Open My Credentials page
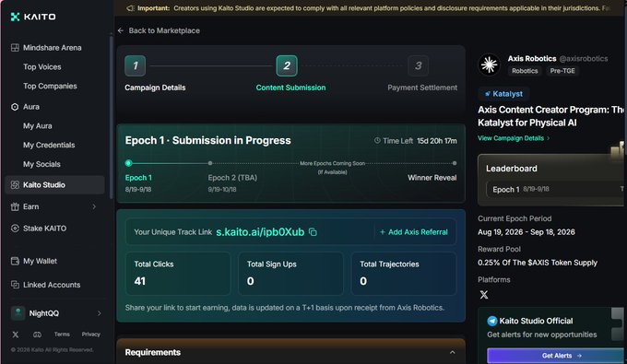Image resolution: width=627 pixels, height=364 pixels. tap(49, 145)
